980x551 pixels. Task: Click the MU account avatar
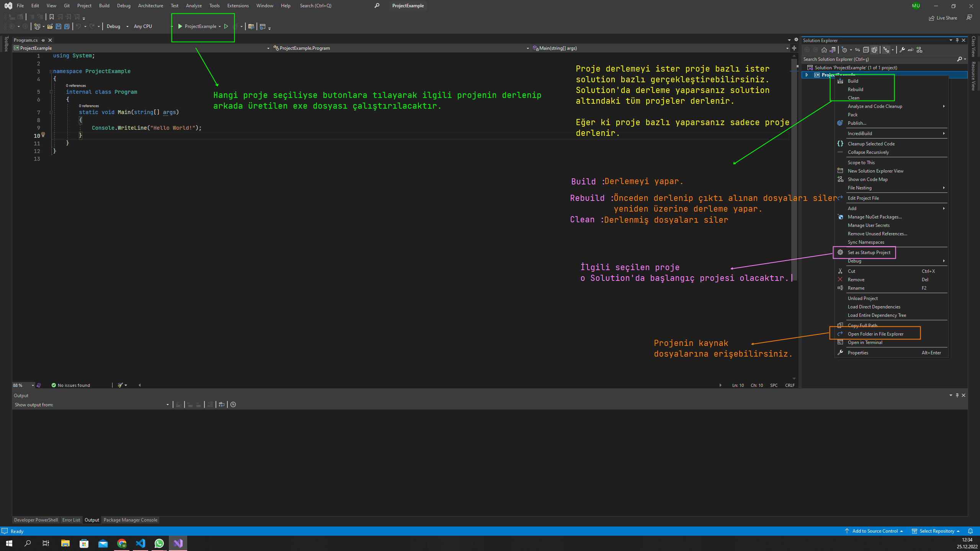(916, 6)
